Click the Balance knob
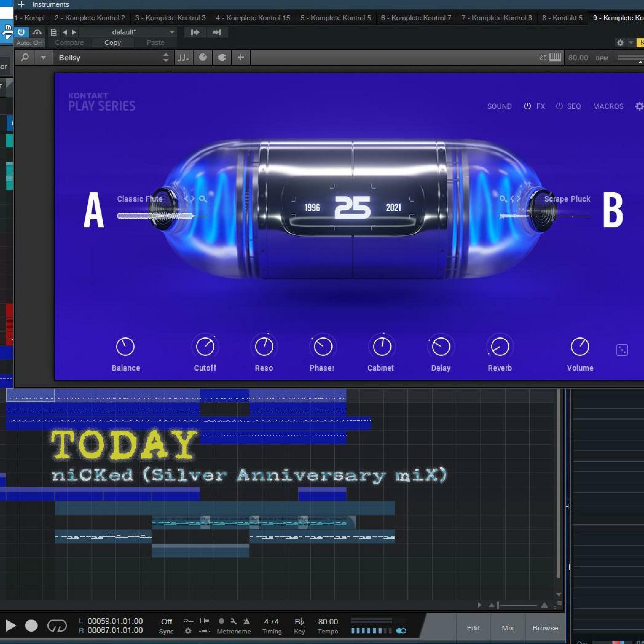644x644 pixels. (x=125, y=347)
